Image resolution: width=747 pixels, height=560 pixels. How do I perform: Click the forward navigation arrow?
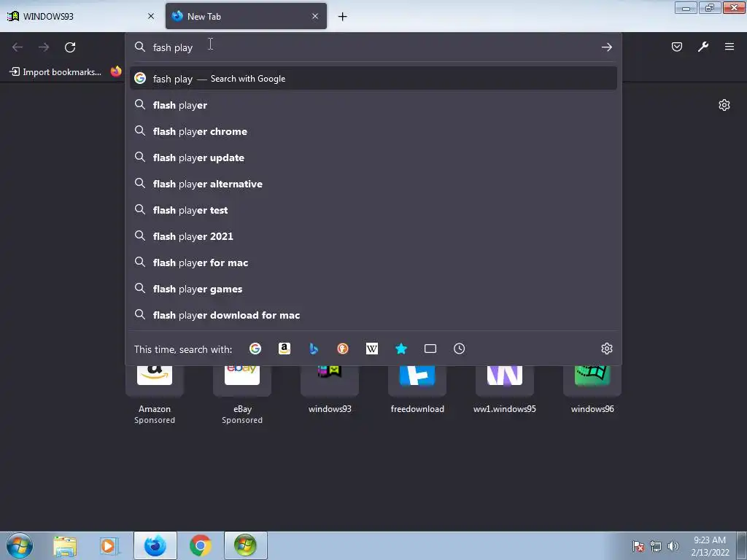(44, 47)
